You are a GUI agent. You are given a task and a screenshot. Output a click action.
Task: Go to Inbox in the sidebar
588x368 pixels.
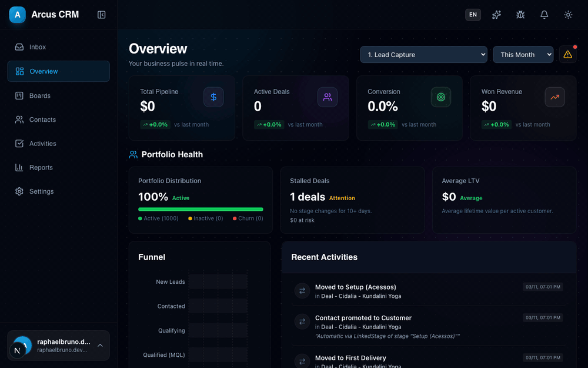[38, 47]
